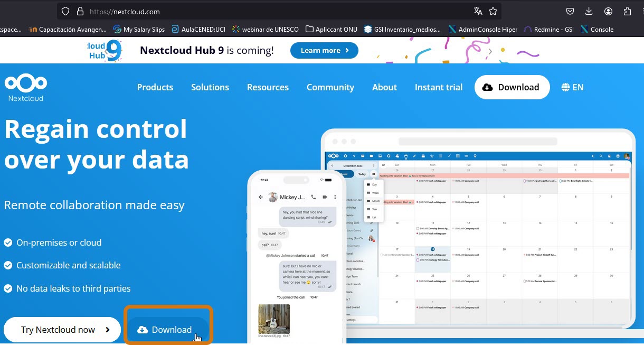
Task: Open the Community navigation menu
Action: tap(330, 87)
